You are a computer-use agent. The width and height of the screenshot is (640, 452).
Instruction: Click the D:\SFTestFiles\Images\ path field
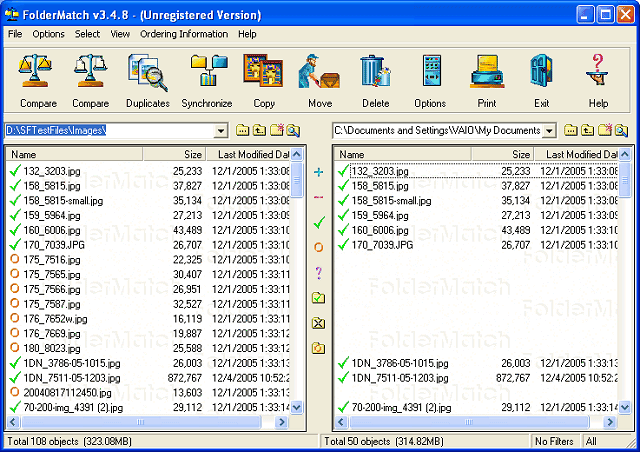pyautogui.click(x=109, y=131)
